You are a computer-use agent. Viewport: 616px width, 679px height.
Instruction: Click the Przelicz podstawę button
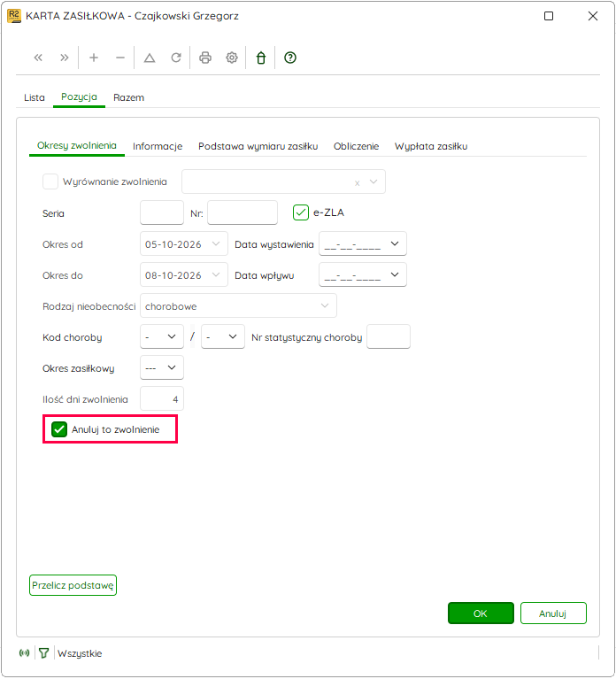click(73, 585)
